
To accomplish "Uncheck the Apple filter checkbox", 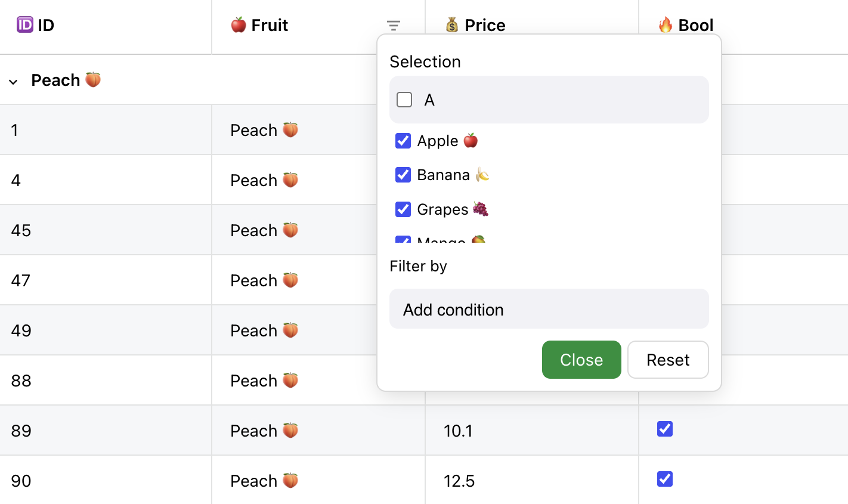I will [x=403, y=141].
